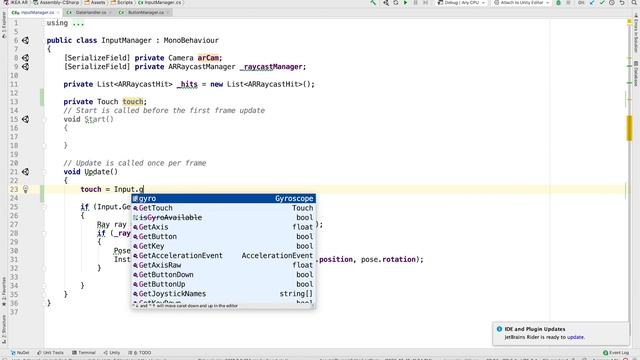
Task: Open the Git history clock icon
Action: (x=612, y=2)
